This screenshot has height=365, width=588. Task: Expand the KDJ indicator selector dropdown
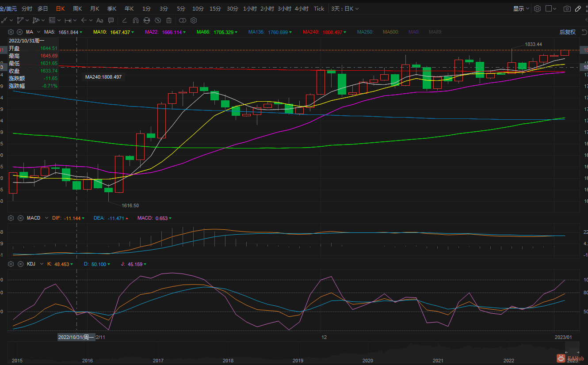(42, 264)
